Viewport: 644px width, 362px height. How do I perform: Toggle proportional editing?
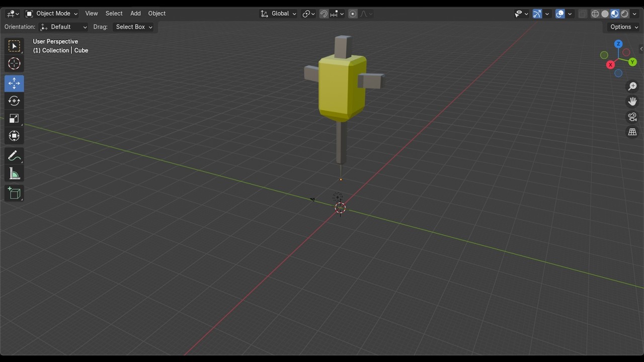point(353,14)
